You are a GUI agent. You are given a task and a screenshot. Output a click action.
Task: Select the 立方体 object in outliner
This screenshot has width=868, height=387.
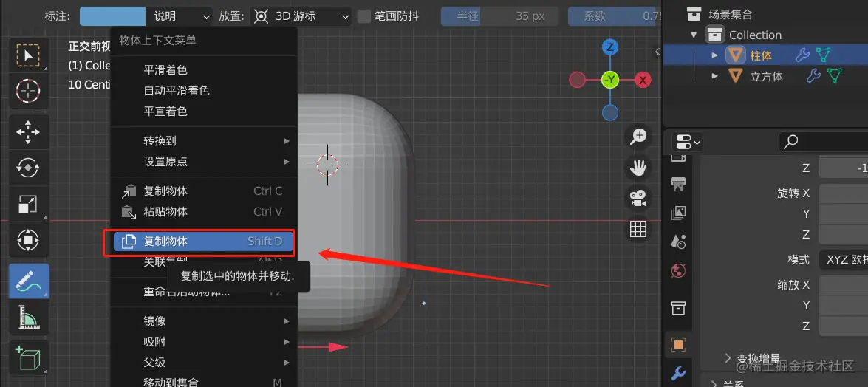(x=766, y=76)
